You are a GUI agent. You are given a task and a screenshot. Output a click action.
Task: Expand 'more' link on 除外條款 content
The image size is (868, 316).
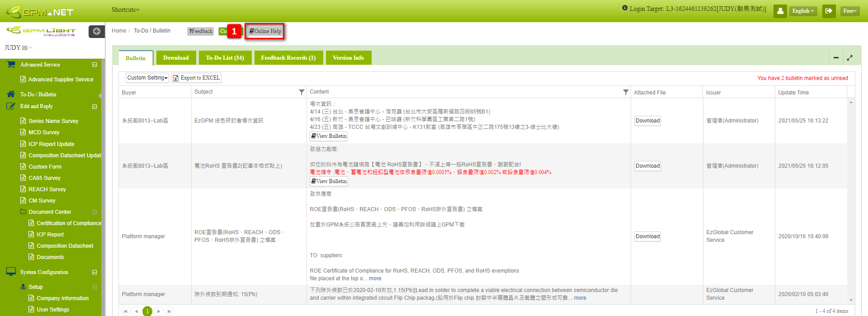580,298
